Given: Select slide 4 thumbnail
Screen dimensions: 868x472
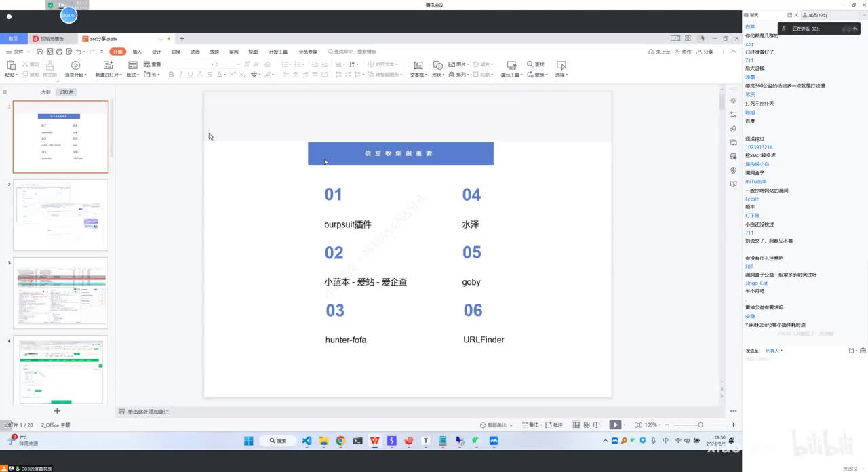Looking at the screenshot, I should (60, 370).
